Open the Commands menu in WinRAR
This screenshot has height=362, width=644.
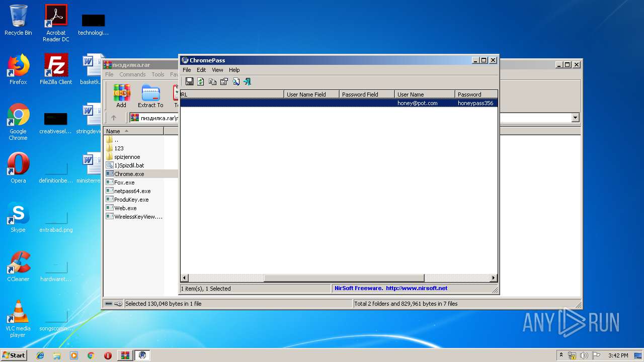click(x=132, y=74)
